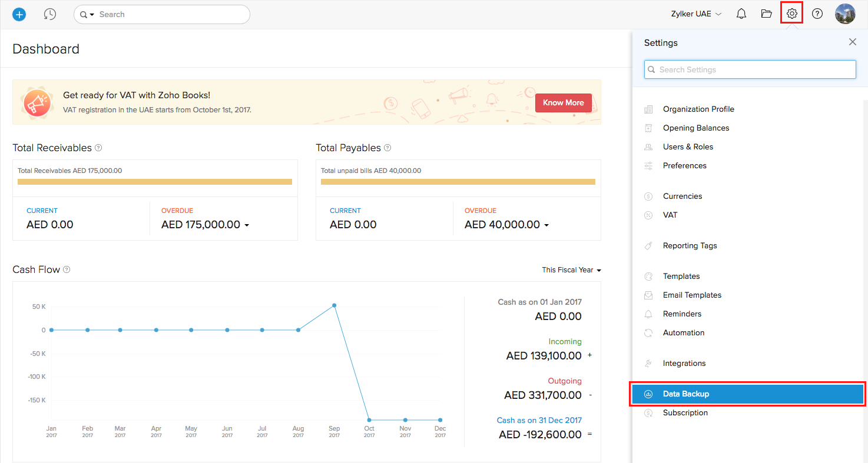Click the Know More button
This screenshot has height=463, width=868.
(563, 102)
